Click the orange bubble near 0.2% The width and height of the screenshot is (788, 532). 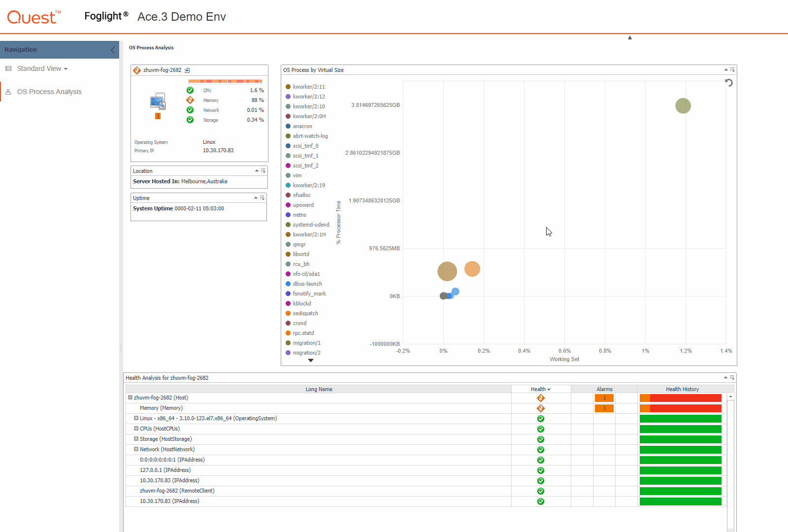pyautogui.click(x=472, y=269)
